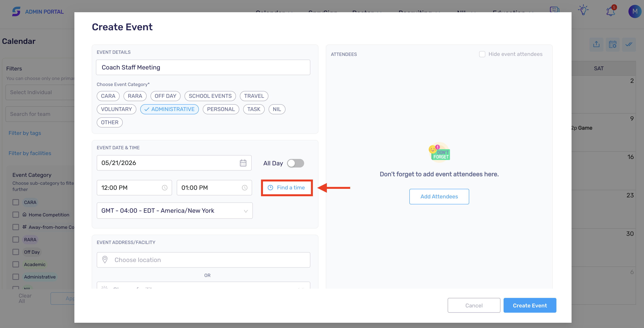Click Find a time button
The width and height of the screenshot is (644, 328).
tap(286, 188)
